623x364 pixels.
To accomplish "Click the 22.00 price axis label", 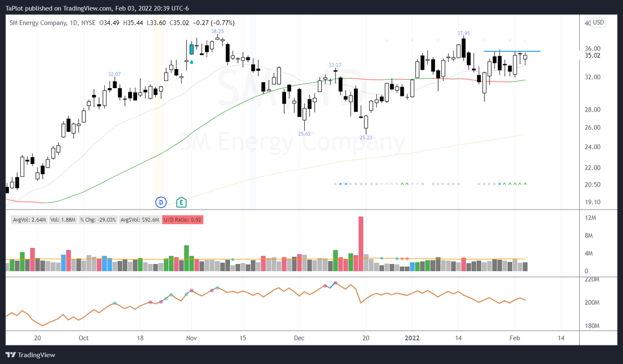I will [x=592, y=168].
